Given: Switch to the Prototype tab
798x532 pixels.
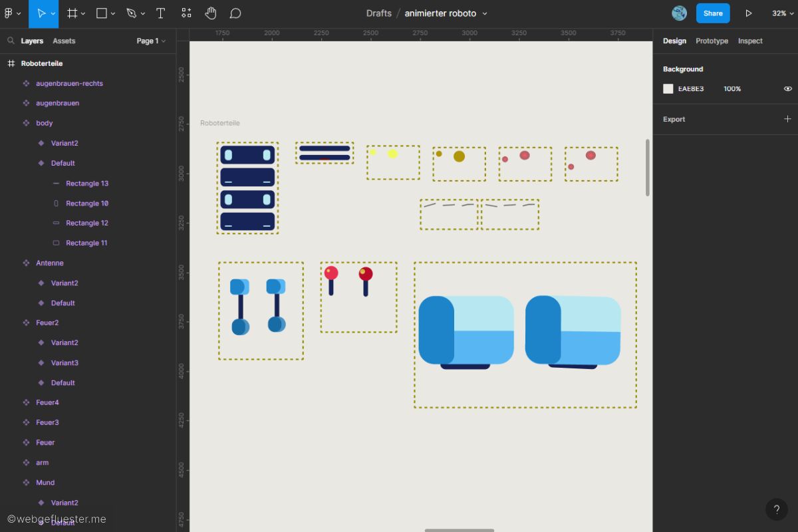Looking at the screenshot, I should [x=712, y=41].
